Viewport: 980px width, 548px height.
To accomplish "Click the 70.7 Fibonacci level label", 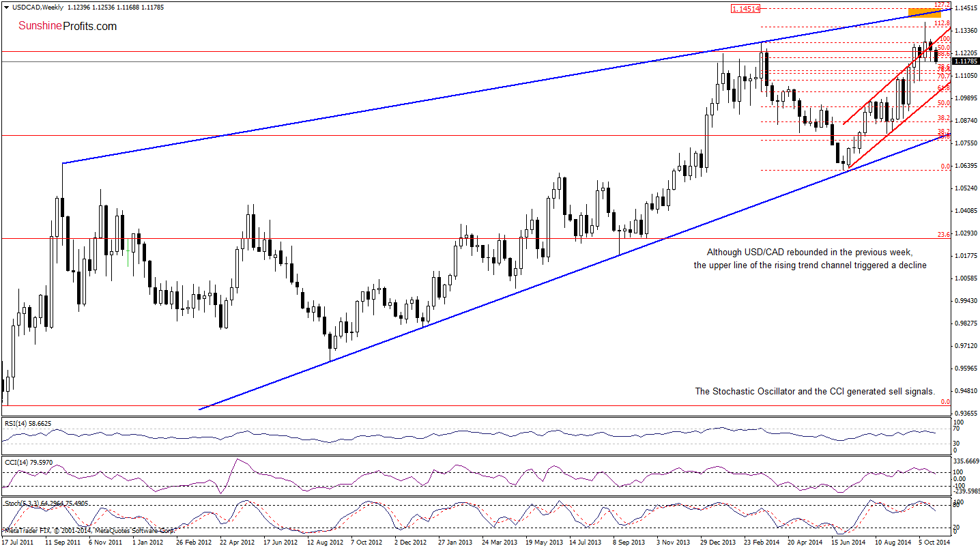I will pyautogui.click(x=944, y=76).
